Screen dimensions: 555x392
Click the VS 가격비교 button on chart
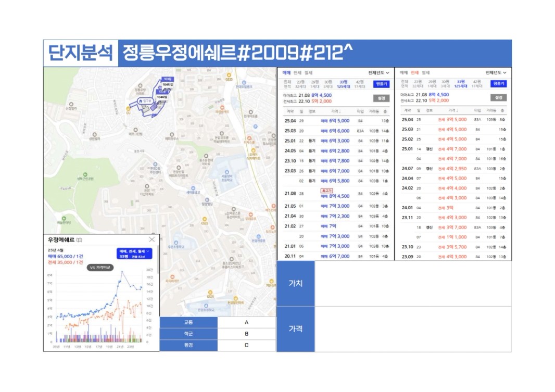click(100, 268)
